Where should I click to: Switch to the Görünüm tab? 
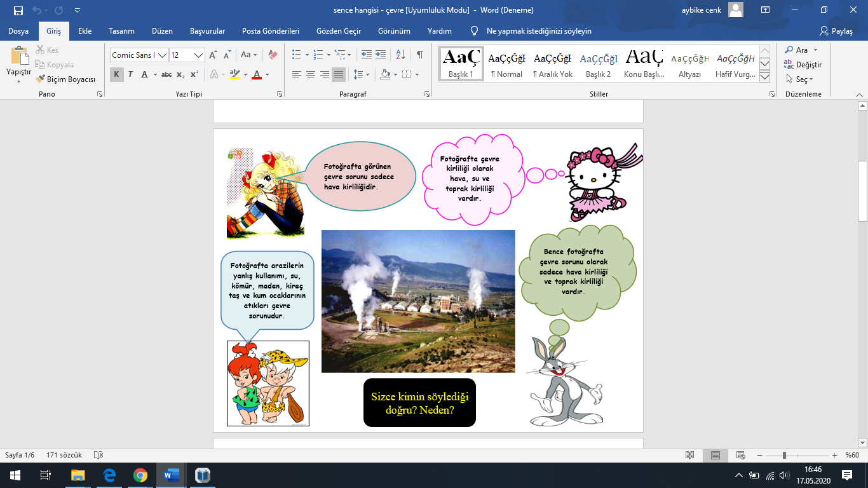[395, 30]
